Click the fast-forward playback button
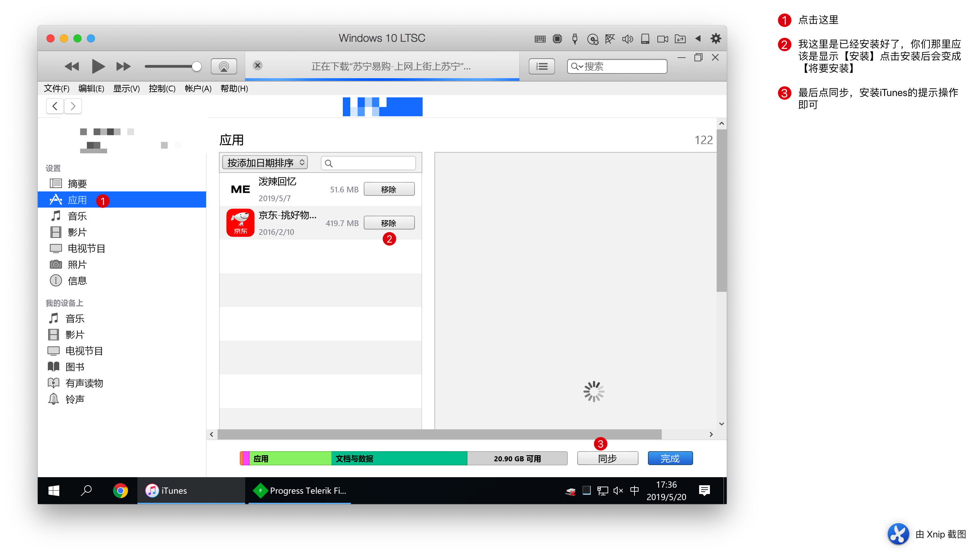This screenshot has width=980, height=554. tap(123, 67)
